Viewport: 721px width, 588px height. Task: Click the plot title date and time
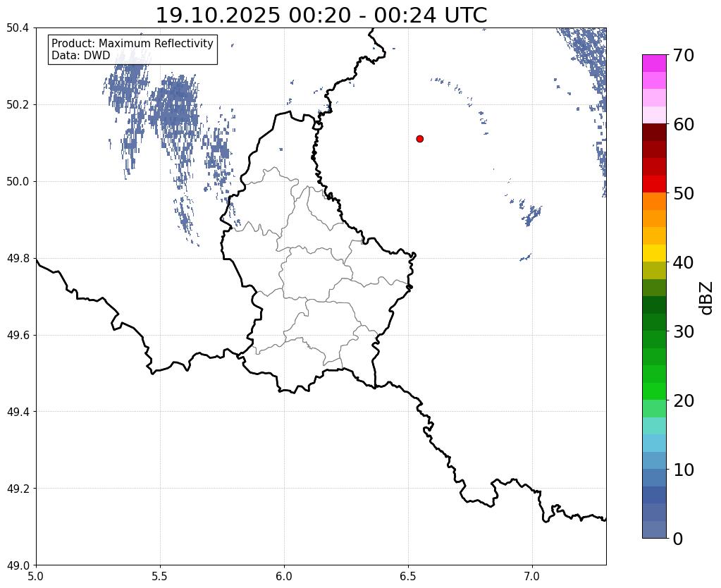click(x=321, y=16)
